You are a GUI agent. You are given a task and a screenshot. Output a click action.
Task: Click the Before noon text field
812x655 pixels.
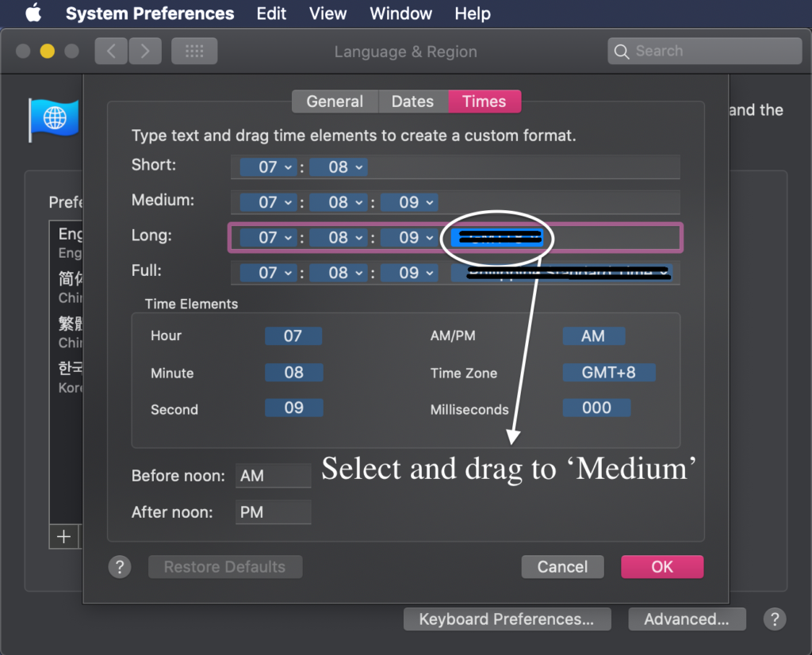274,476
